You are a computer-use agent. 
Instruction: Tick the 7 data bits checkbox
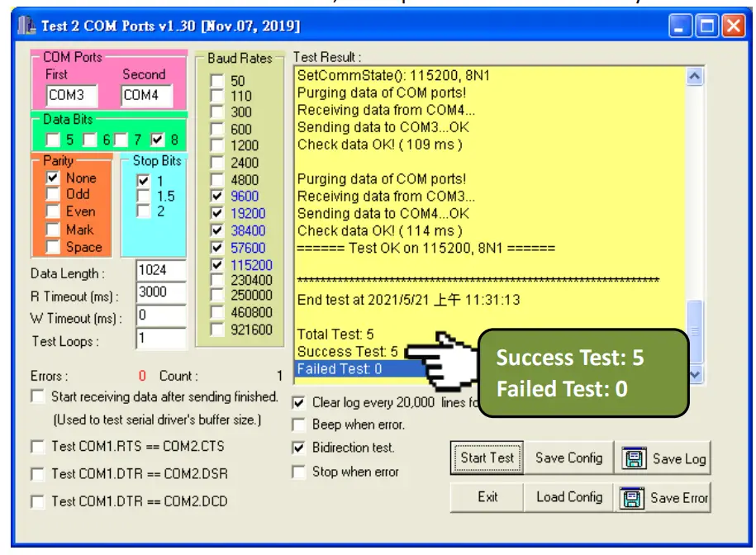pos(121,140)
